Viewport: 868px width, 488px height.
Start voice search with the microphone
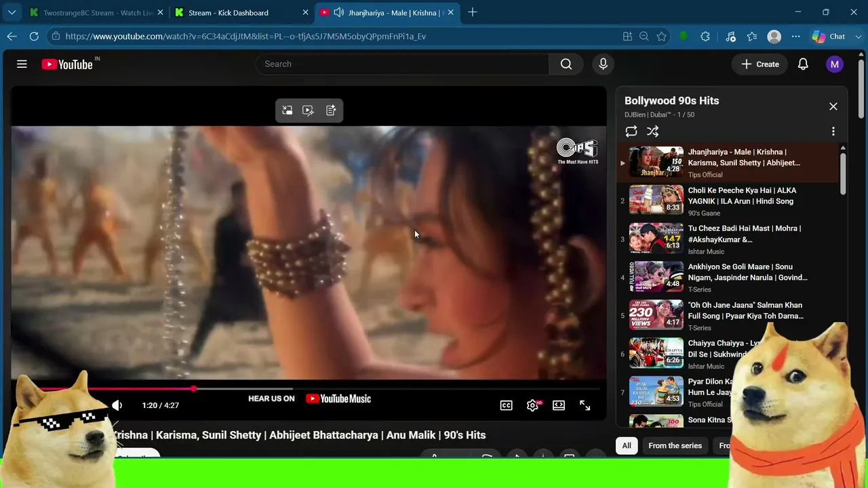(603, 64)
